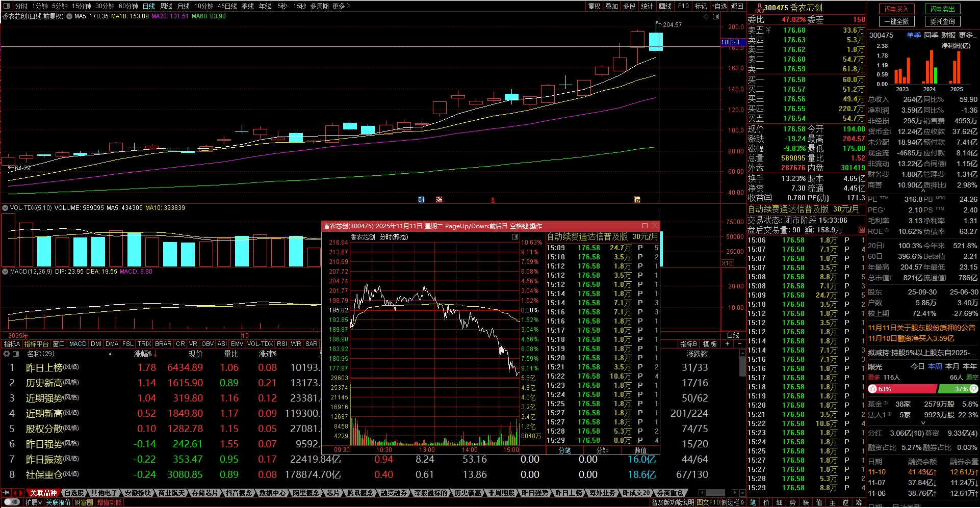Click the red S marker on the K-line chart bottom
This screenshot has width=980, height=508.
(x=493, y=200)
